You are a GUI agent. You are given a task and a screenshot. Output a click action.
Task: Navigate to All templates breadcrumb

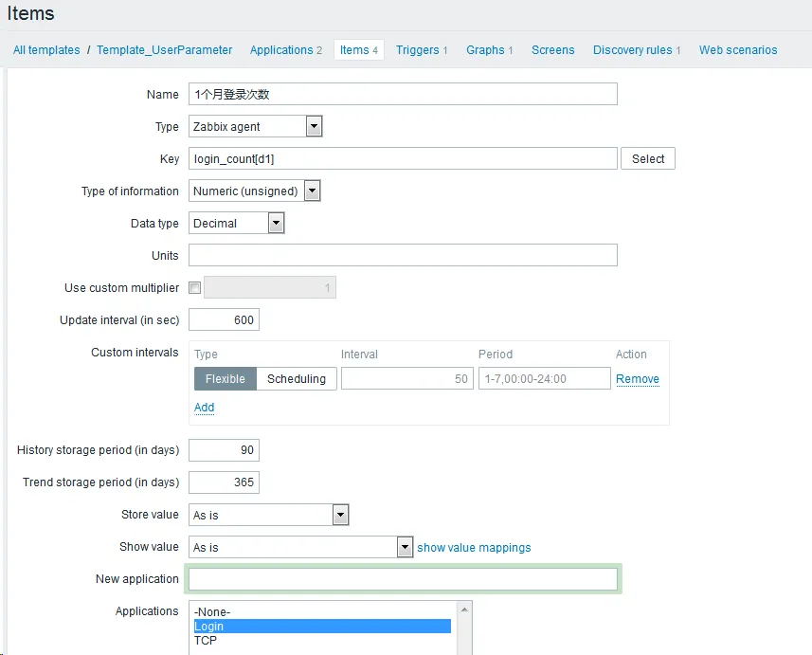[46, 50]
